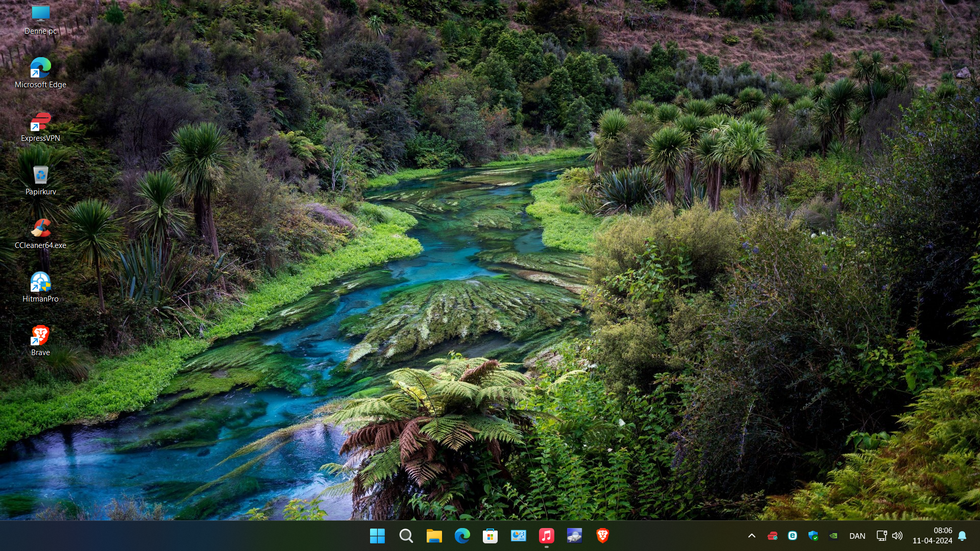Click the volume speaker icon
980x551 pixels.
[x=897, y=536]
